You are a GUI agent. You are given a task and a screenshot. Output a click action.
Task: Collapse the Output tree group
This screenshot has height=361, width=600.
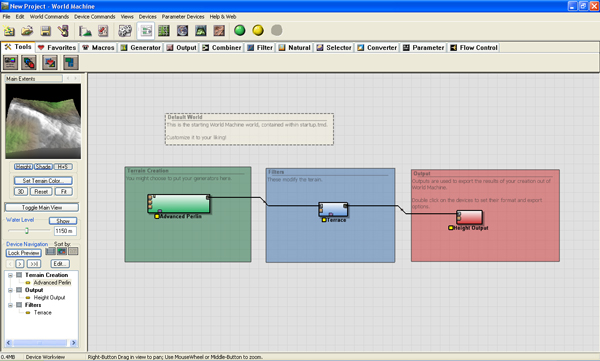coord(10,290)
